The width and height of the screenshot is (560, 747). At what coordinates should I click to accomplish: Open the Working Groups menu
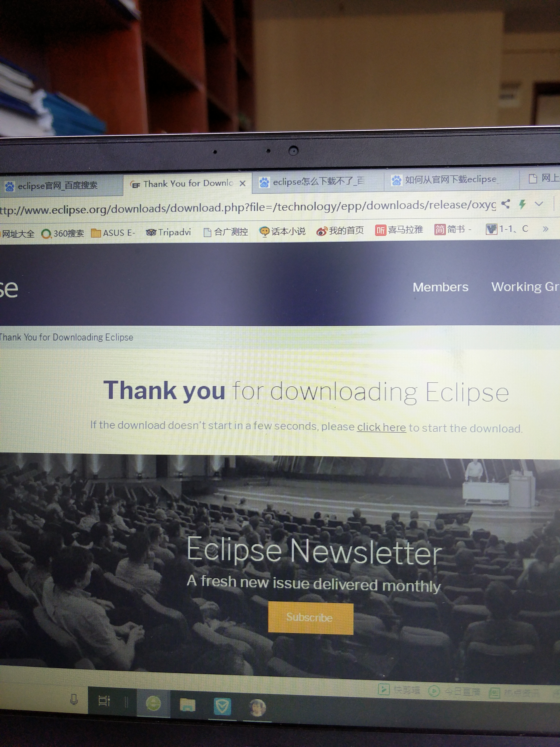click(x=525, y=287)
